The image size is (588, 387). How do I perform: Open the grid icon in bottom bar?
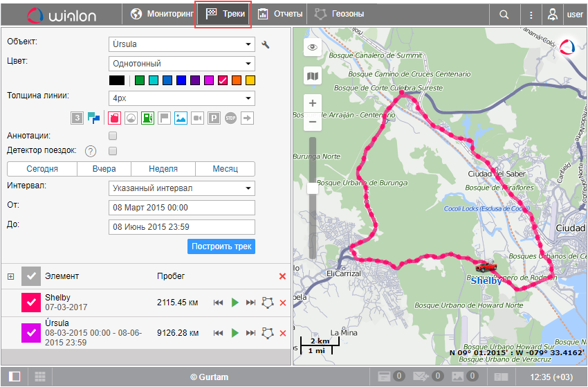[x=40, y=377]
